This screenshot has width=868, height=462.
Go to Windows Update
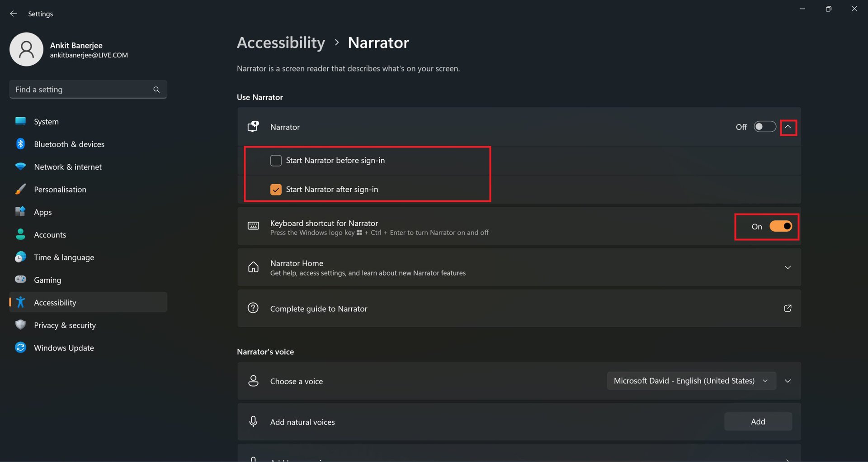[x=88, y=348]
